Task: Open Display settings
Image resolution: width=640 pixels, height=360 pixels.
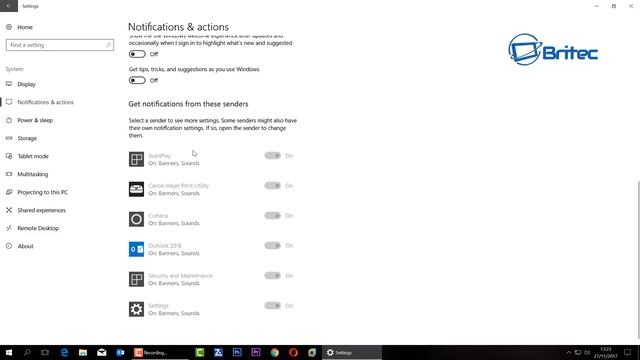Action: point(27,84)
